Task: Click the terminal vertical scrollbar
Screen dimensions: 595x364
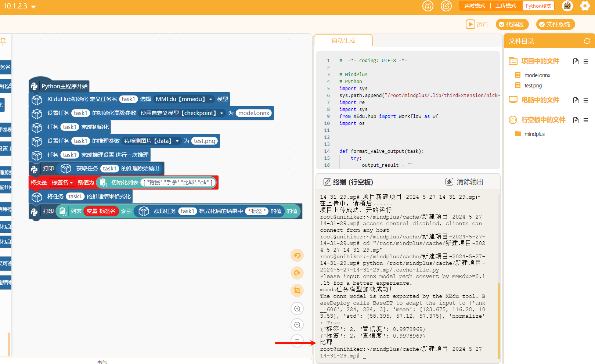Action: click(x=498, y=320)
